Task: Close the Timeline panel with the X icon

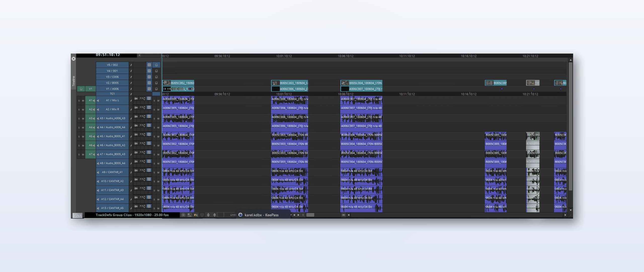Action: tap(73, 59)
